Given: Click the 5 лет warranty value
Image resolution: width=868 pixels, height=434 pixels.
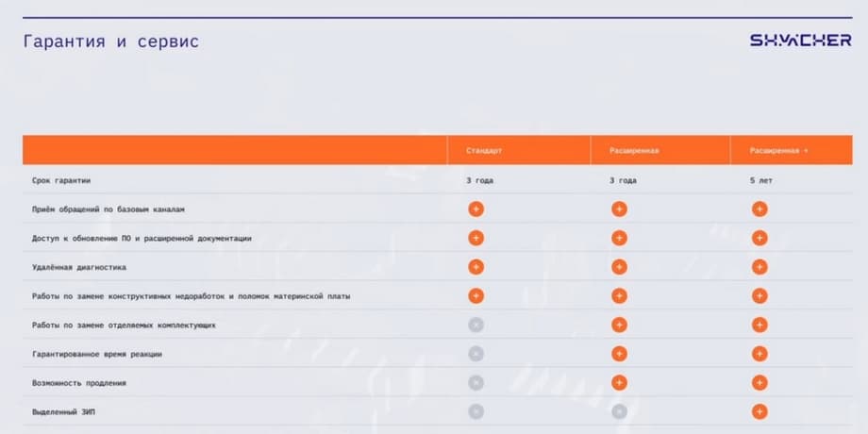Looking at the screenshot, I should pos(761,180).
